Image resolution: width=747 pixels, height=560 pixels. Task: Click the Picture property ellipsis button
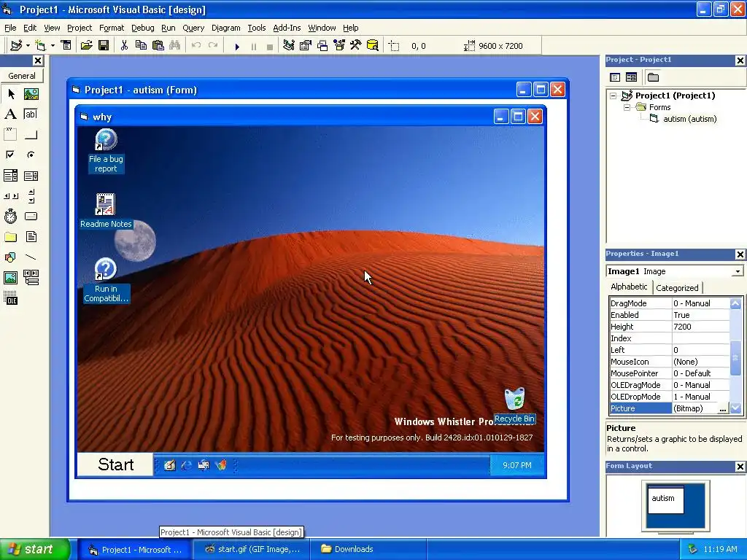(723, 408)
